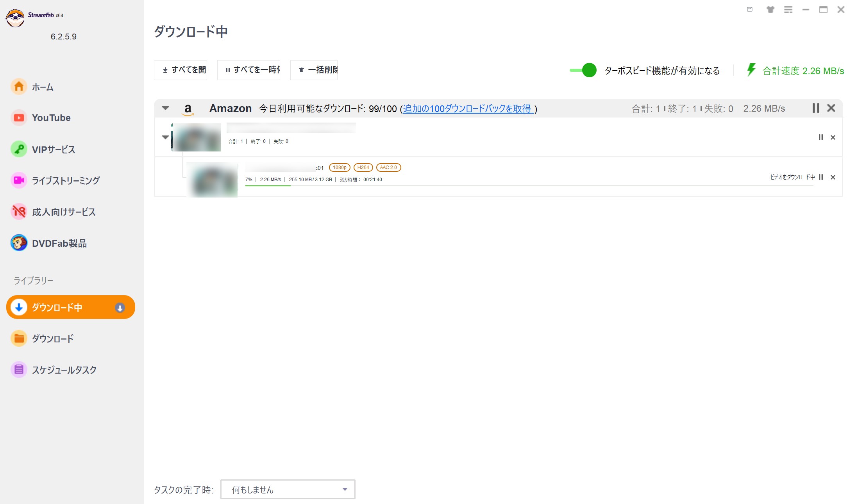The height and width of the screenshot is (504, 849).
Task: Collapse the Amazon download group
Action: pyautogui.click(x=165, y=108)
